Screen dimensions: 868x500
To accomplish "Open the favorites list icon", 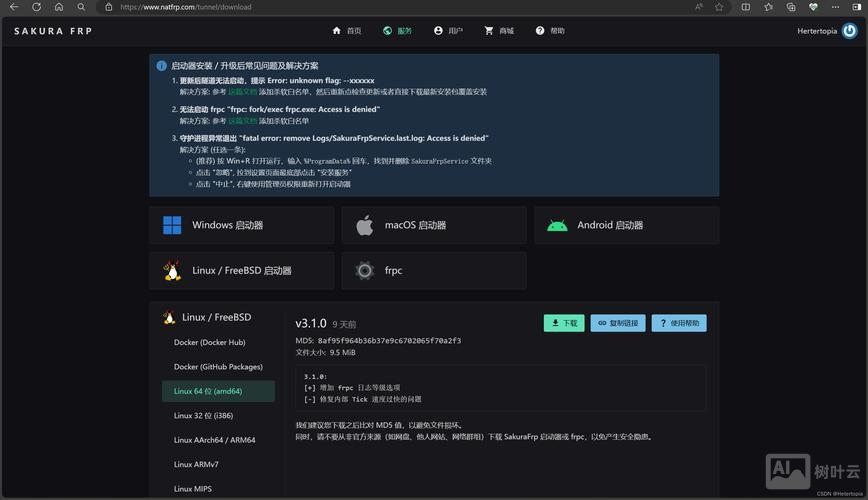I will pyautogui.click(x=768, y=7).
